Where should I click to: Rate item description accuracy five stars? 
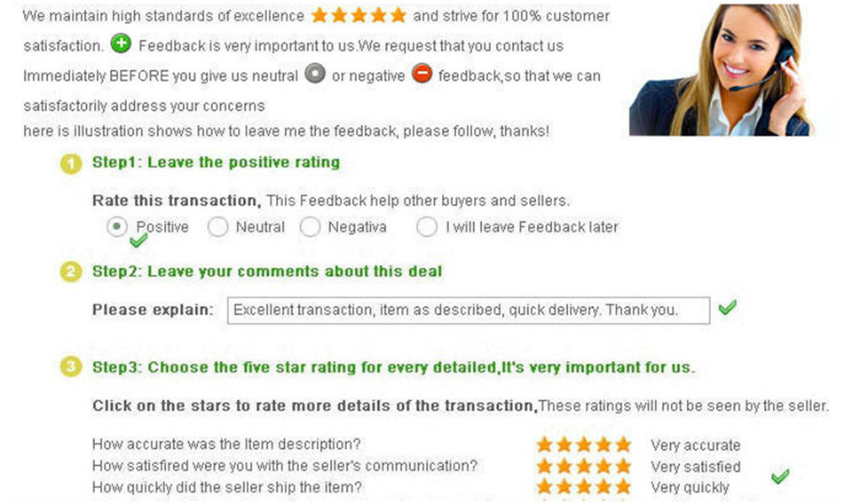pos(622,445)
